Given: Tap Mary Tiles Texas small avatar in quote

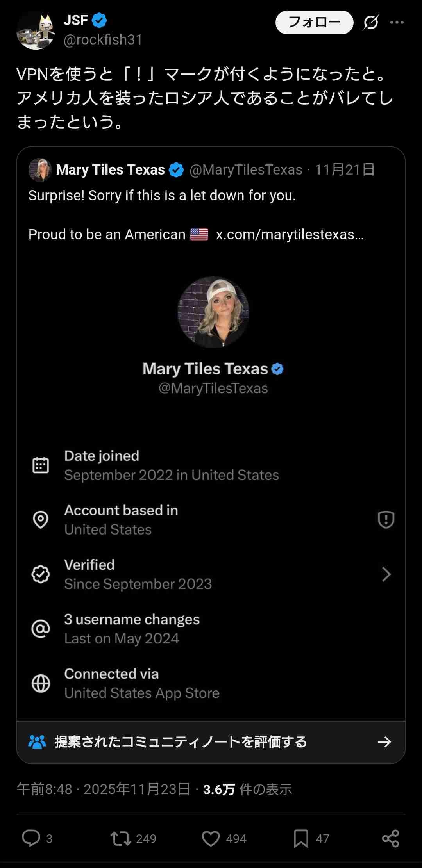Looking at the screenshot, I should (40, 170).
